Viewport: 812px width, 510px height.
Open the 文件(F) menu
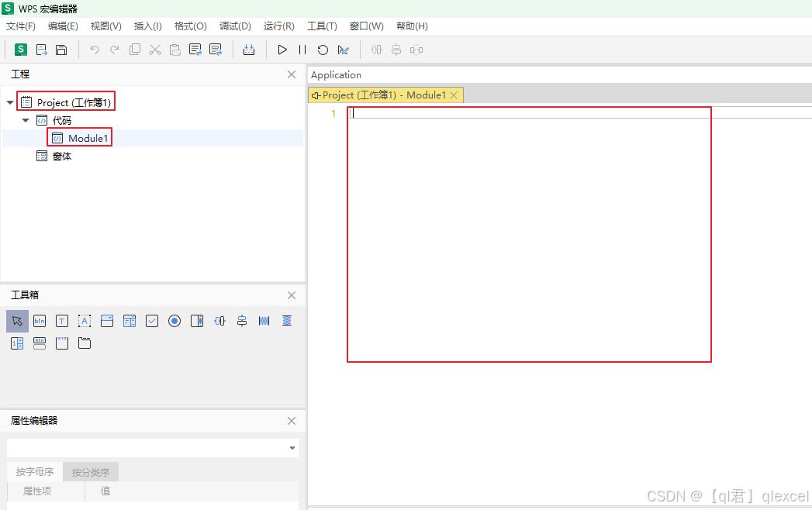pyautogui.click(x=21, y=26)
